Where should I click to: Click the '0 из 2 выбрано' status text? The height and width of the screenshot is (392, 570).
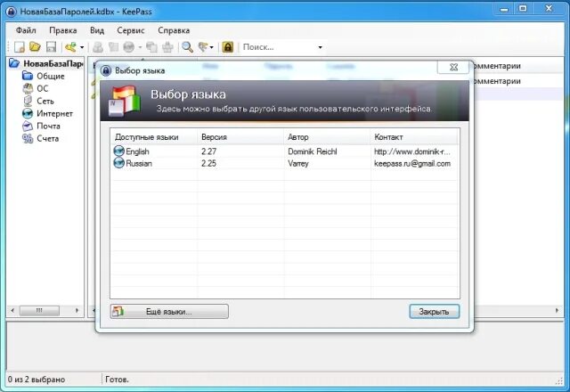tap(37, 380)
